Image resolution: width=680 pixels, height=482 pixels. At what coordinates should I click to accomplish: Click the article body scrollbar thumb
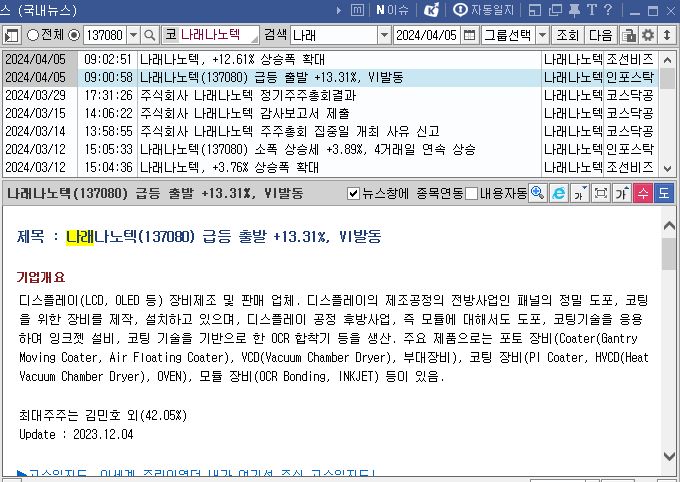click(x=669, y=254)
